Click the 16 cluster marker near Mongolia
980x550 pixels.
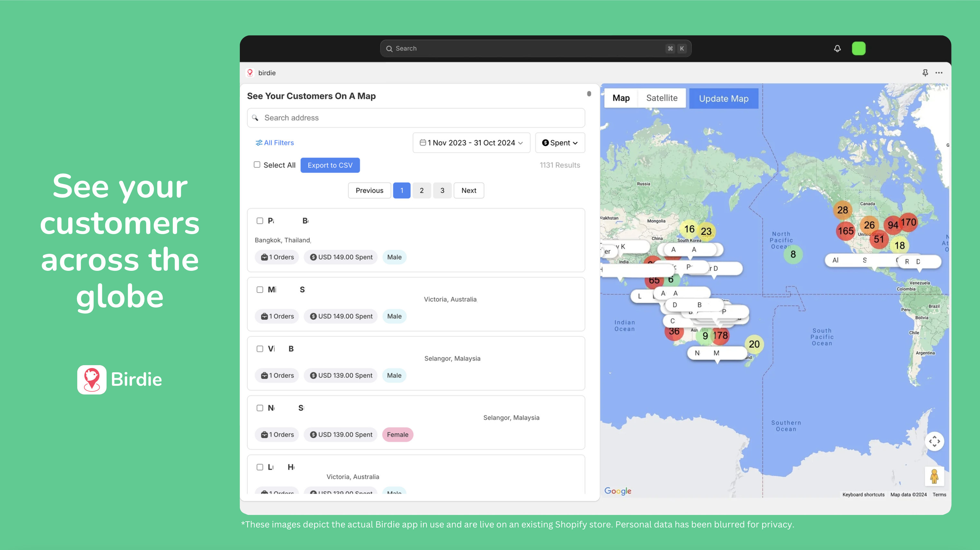[689, 229]
